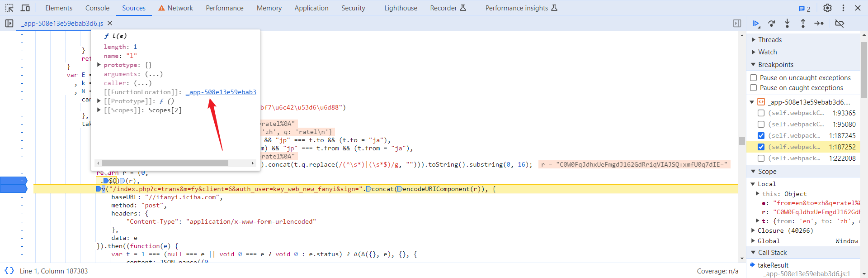This screenshot has width=868, height=278.
Task: Click the inspect element picker icon
Action: click(x=9, y=8)
